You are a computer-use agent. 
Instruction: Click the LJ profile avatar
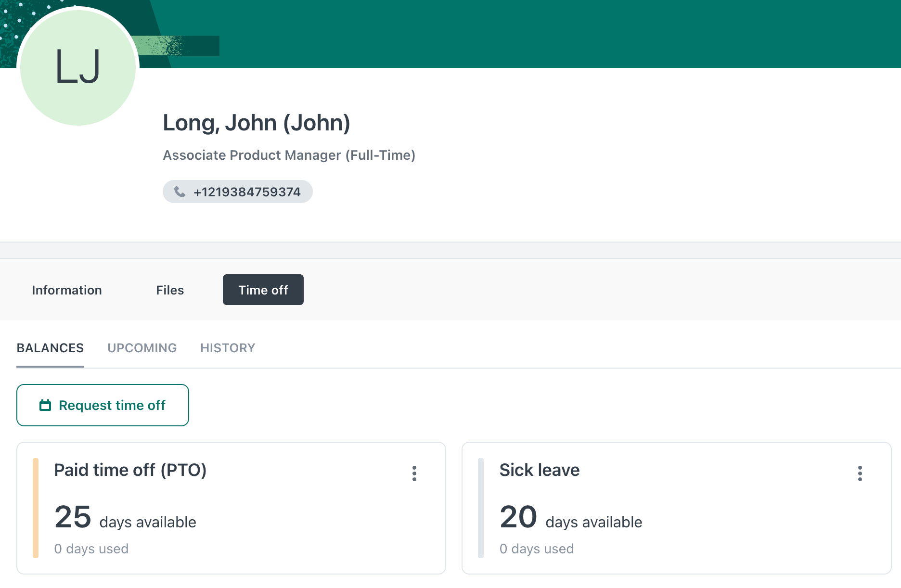point(78,67)
